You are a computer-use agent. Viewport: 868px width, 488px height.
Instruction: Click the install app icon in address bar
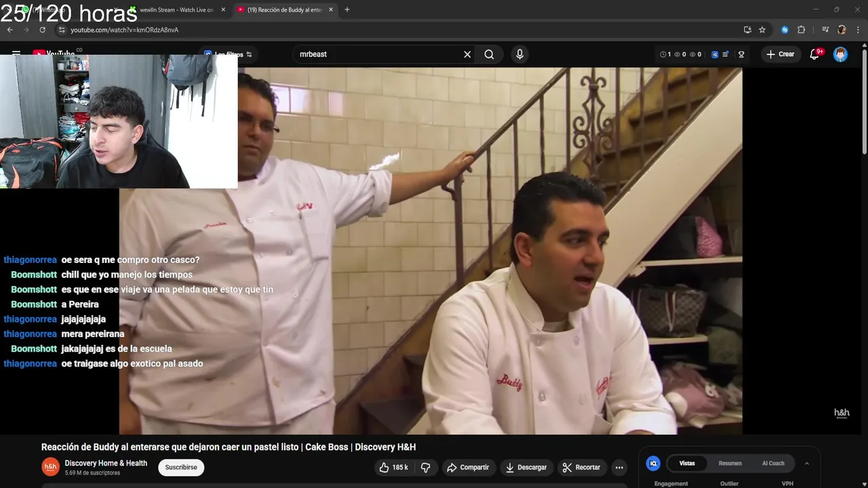pyautogui.click(x=747, y=30)
